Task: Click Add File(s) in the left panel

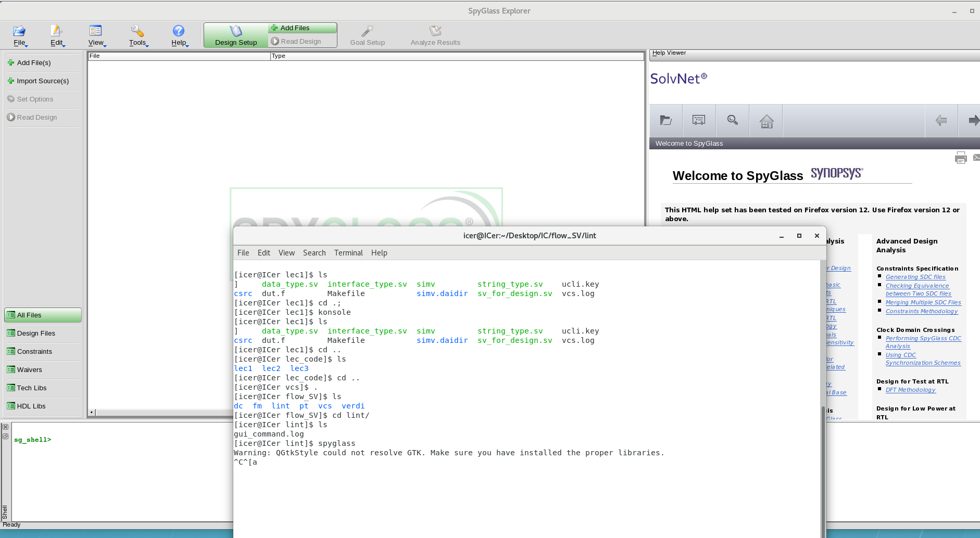Action: (43, 62)
